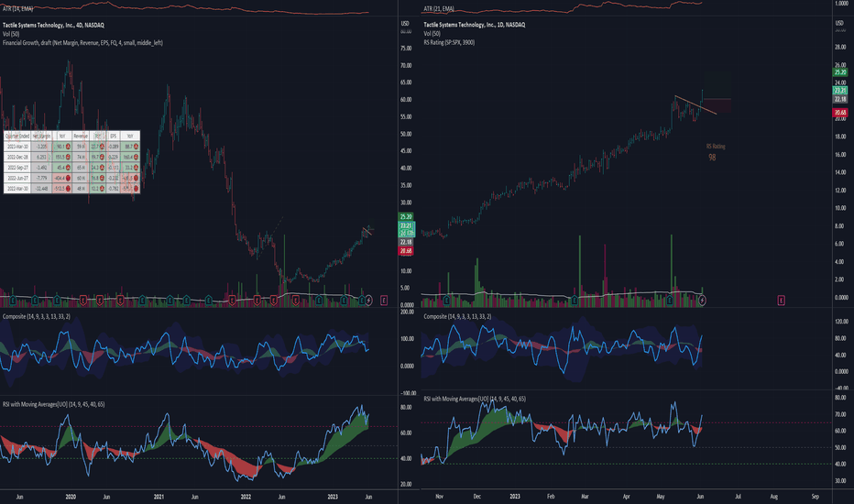Viewport: 854px width, 504px height.
Task: Open the leftmost earnings marker on 4D chart
Action: (13, 301)
